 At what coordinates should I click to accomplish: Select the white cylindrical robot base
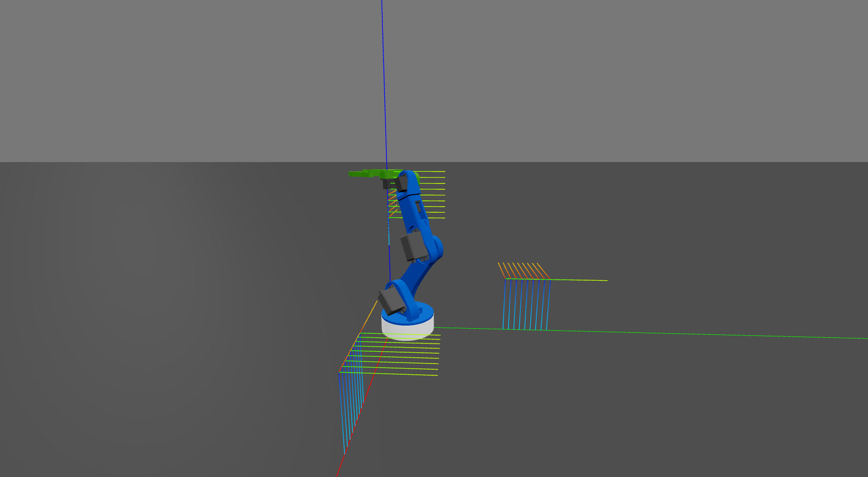[x=407, y=329]
